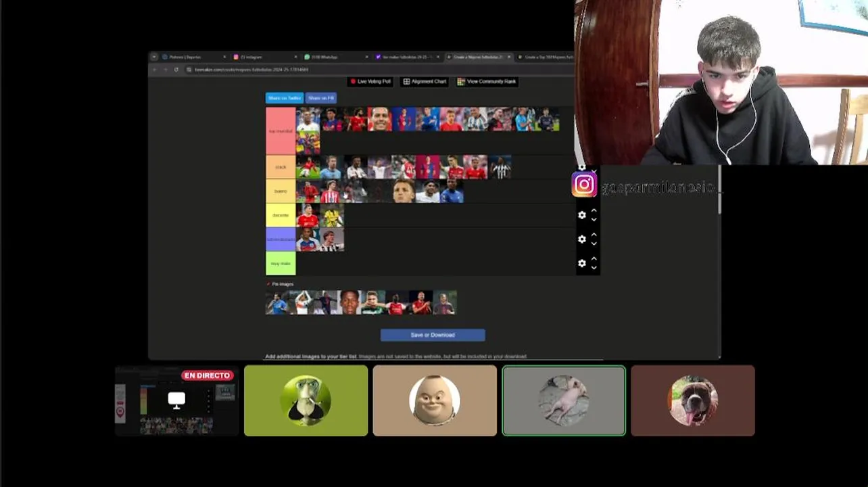This screenshot has width=868, height=487.
Task: Close the tier-maker futbolistas 24-25 tab
Action: tap(437, 57)
